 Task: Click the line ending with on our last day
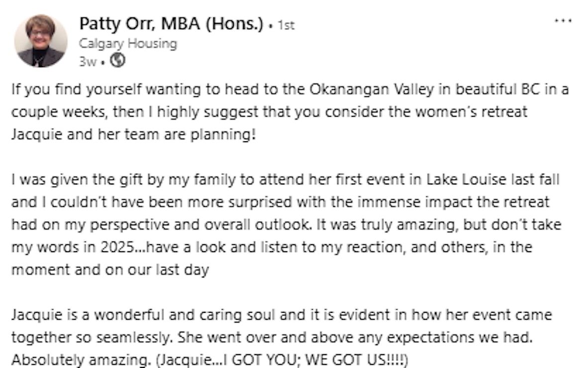pyautogui.click(x=109, y=271)
